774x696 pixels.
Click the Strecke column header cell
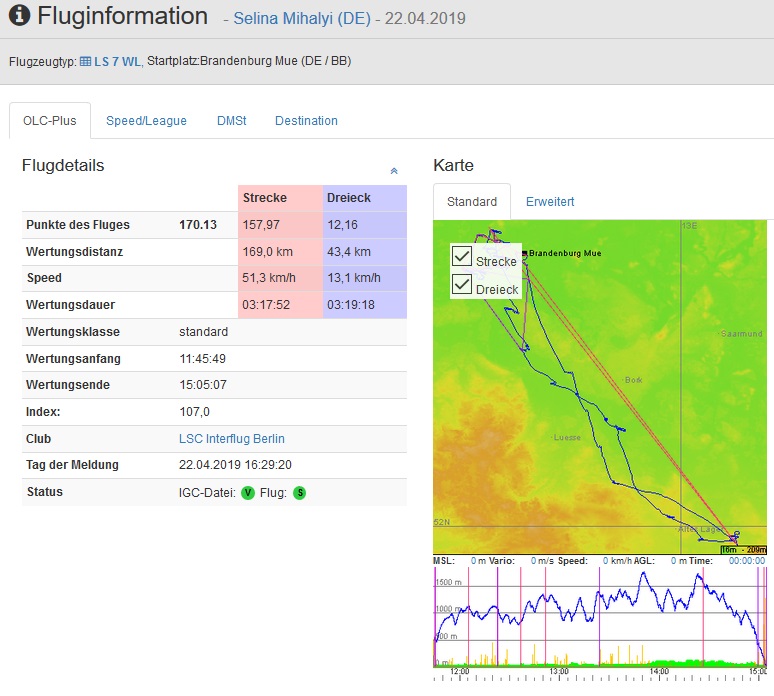pos(280,198)
